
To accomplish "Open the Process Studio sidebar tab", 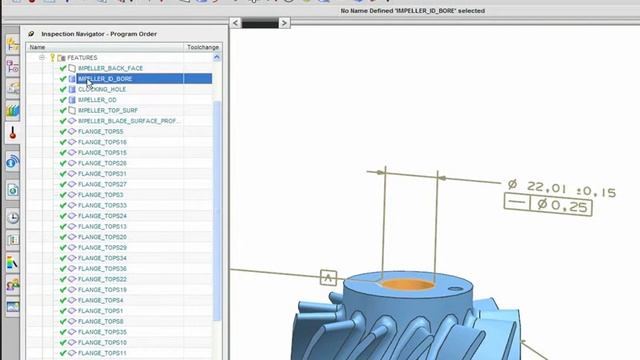I will pos(12,262).
